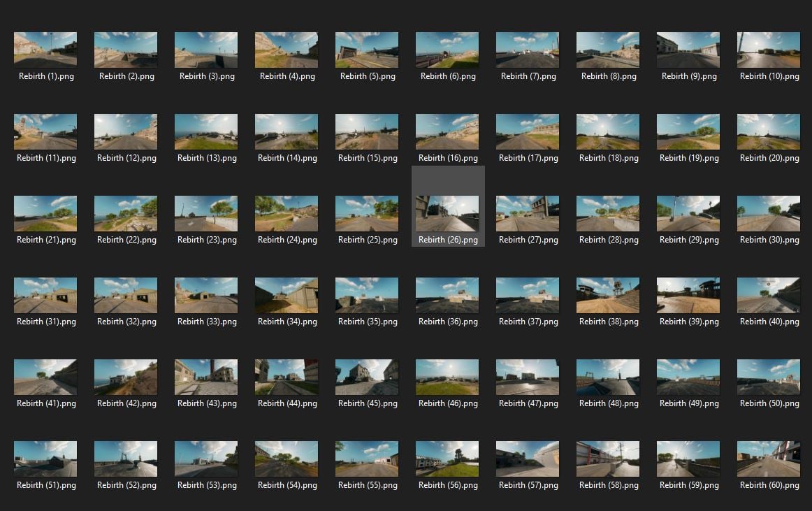Screen dimensions: 812x511
Task: Click the Rebirth (46).png image
Action: click(x=447, y=377)
